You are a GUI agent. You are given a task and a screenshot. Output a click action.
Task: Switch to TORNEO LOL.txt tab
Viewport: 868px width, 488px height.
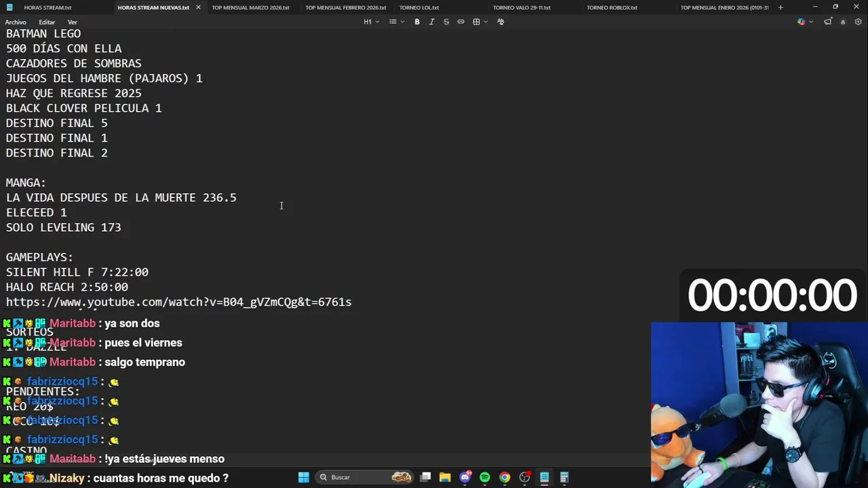tap(419, 7)
